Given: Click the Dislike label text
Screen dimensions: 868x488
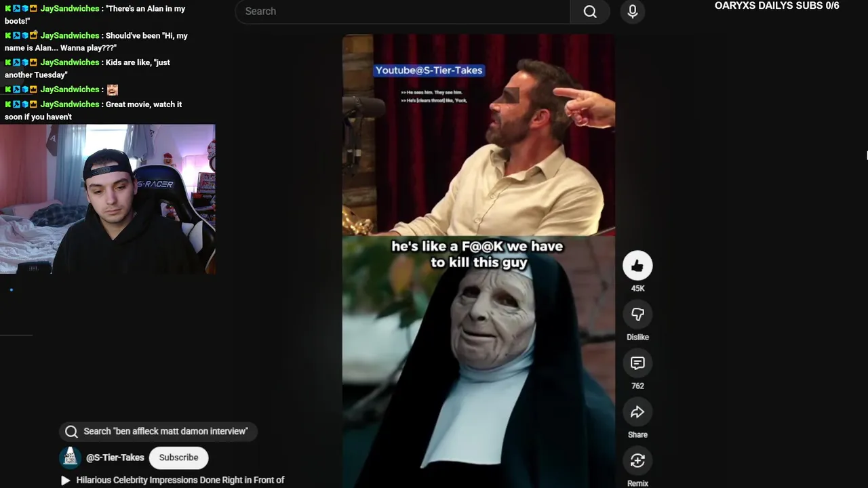Looking at the screenshot, I should tap(637, 337).
